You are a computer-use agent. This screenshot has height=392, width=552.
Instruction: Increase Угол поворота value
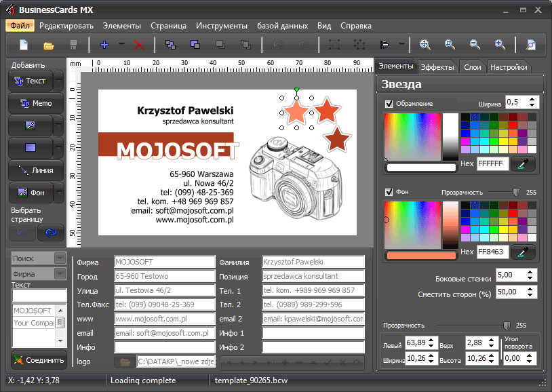point(529,356)
